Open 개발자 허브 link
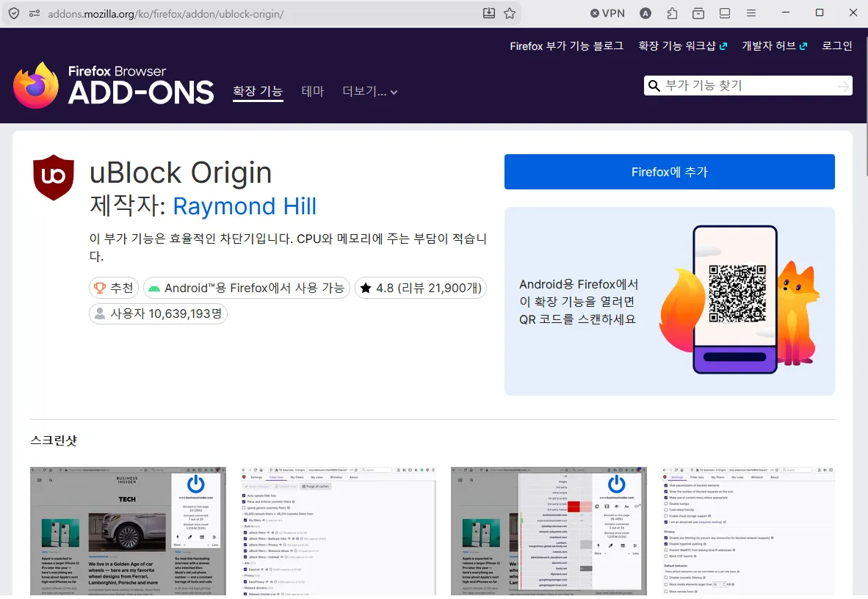868x599 pixels. 775,46
